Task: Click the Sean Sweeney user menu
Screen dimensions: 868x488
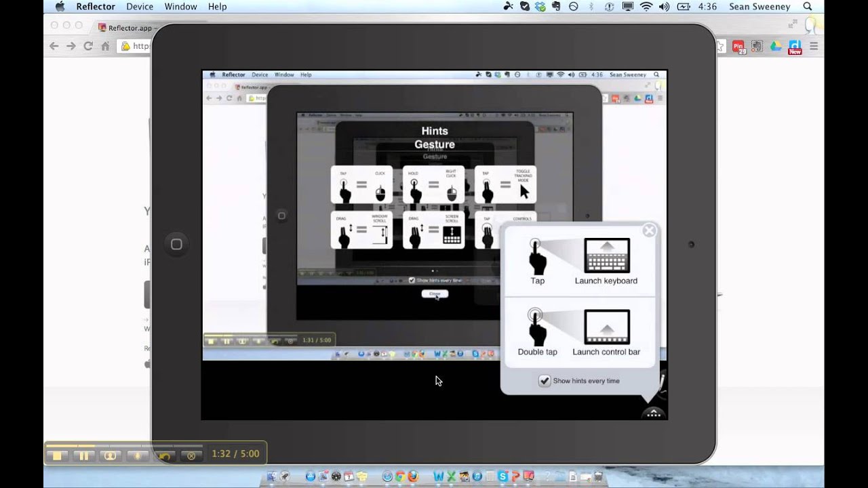Action: pyautogui.click(x=759, y=7)
